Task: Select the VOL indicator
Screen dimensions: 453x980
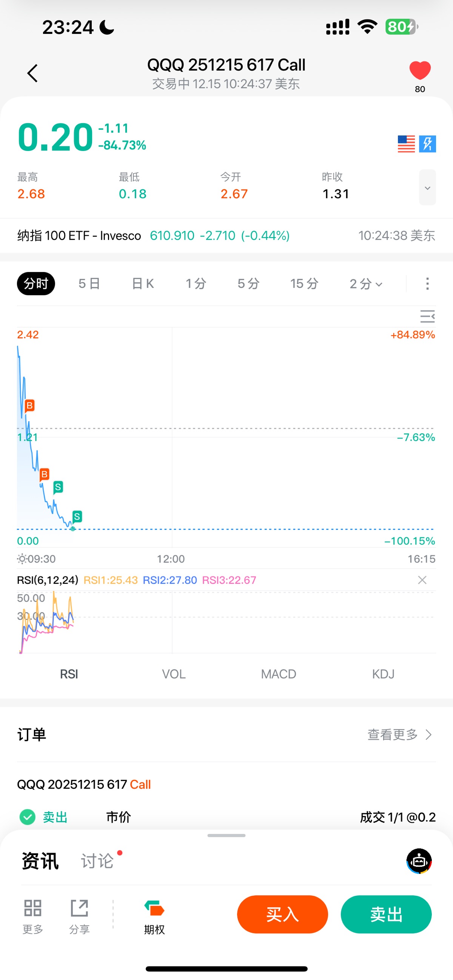Action: (174, 674)
